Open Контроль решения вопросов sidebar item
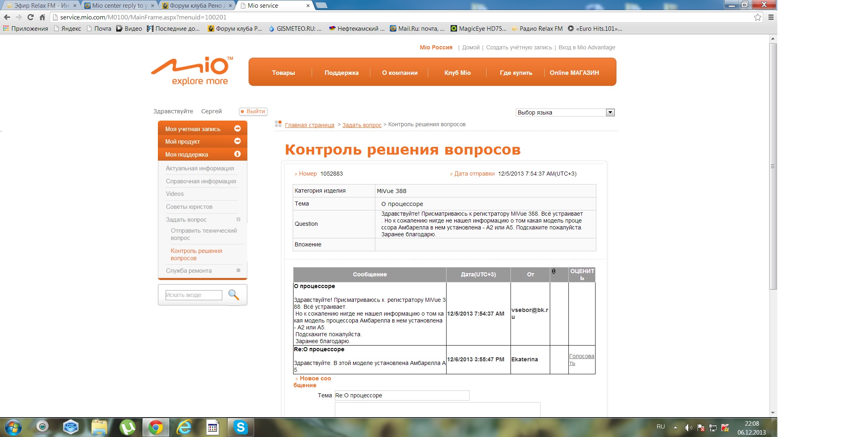 pyautogui.click(x=196, y=255)
